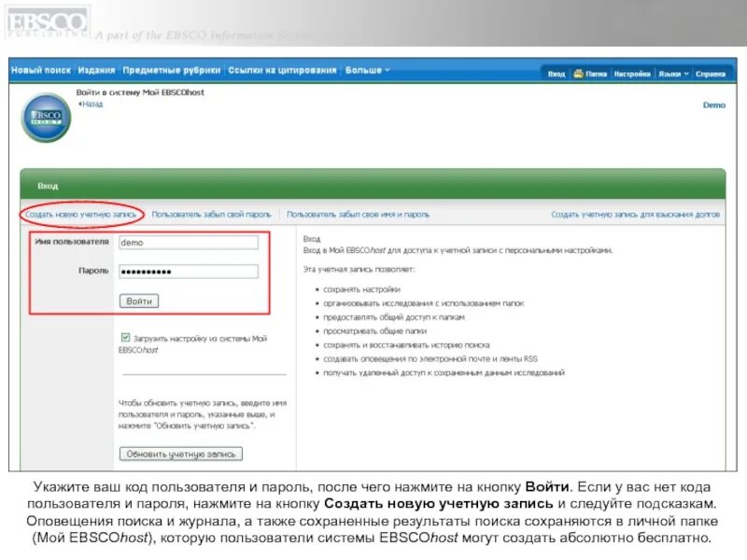Click the Войти login button
The image size is (747, 560).
tap(138, 301)
